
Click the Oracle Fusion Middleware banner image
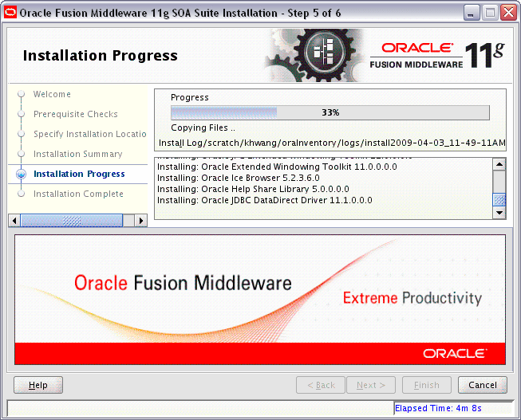pos(260,300)
